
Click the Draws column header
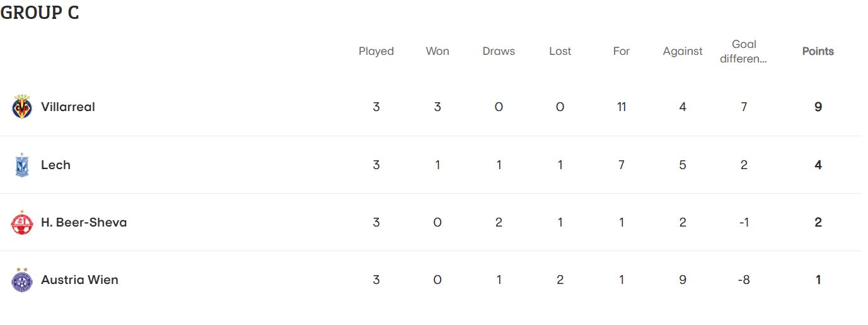499,51
